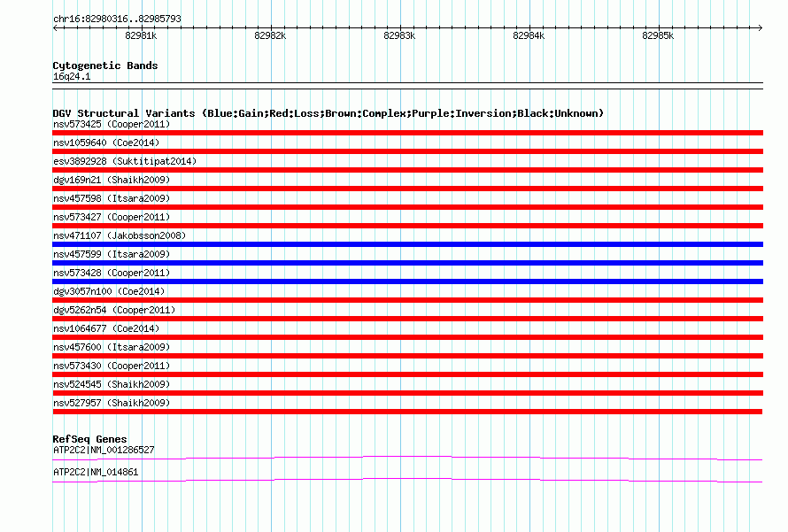Open the nsv524545 (Shaikh2009) label
The height and width of the screenshot is (532, 788).
pyautogui.click(x=112, y=384)
